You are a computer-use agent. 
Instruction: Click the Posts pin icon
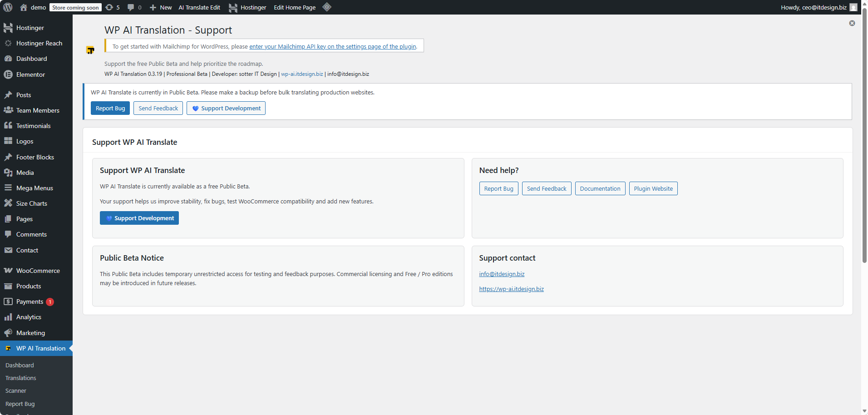(8, 95)
